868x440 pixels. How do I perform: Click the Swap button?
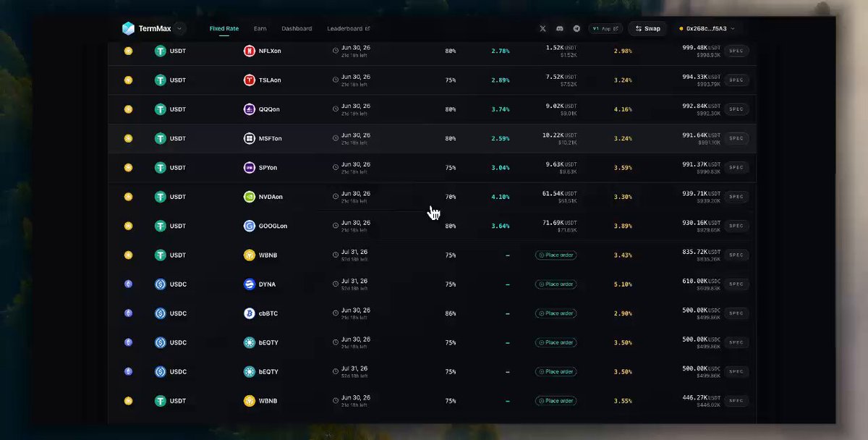(x=647, y=29)
